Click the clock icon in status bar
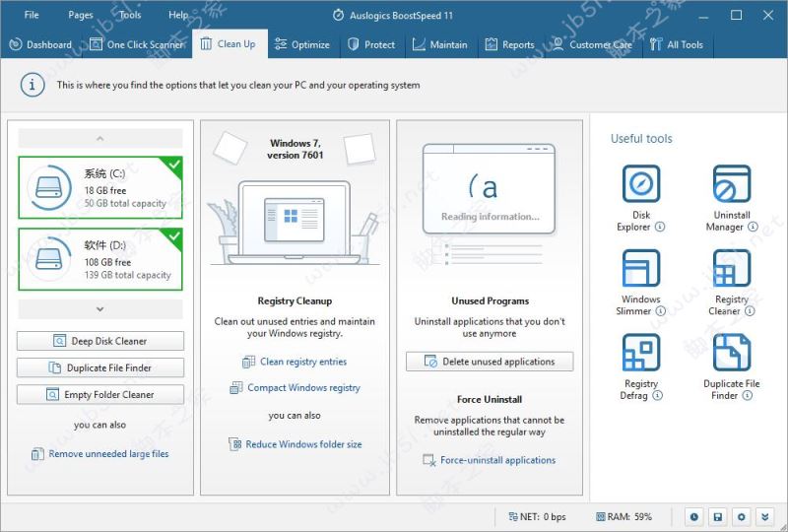 [x=694, y=517]
